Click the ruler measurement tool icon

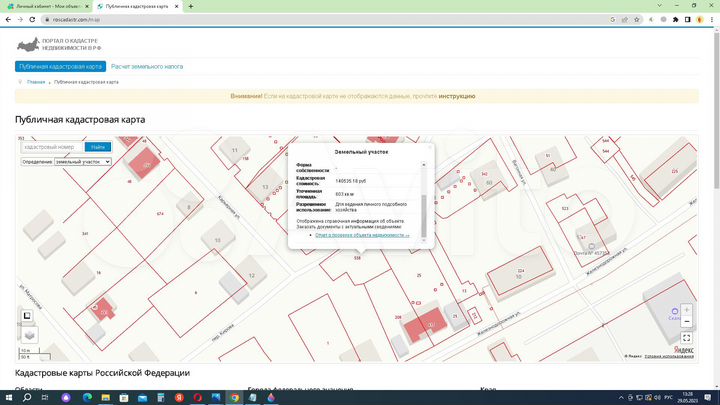[28, 316]
